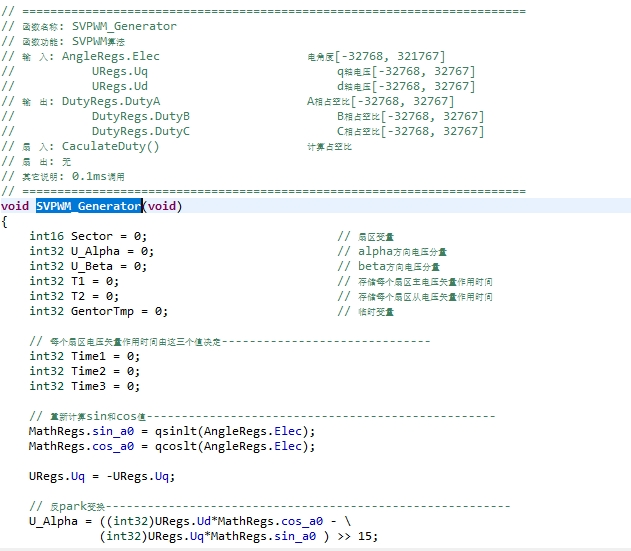Viewport: 631px width, 551px height.
Task: Click the 'beta' comment beside U_Beta
Action: (x=389, y=266)
